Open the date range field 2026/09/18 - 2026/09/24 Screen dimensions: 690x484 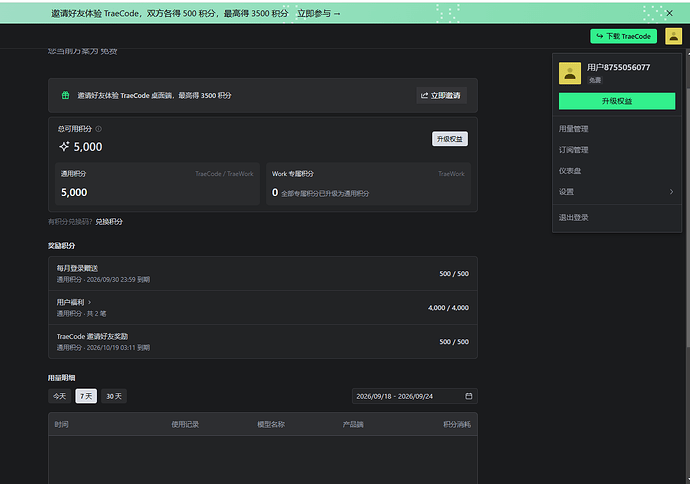pos(415,396)
